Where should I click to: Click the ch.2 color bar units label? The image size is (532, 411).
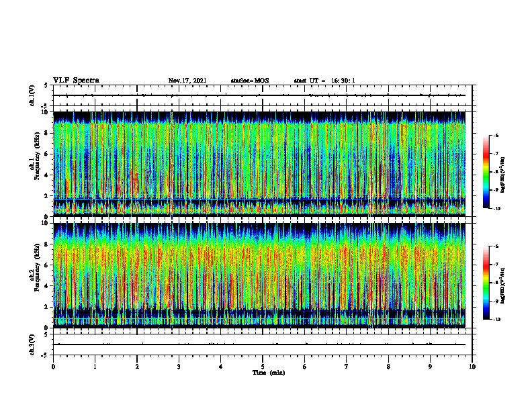503,286
